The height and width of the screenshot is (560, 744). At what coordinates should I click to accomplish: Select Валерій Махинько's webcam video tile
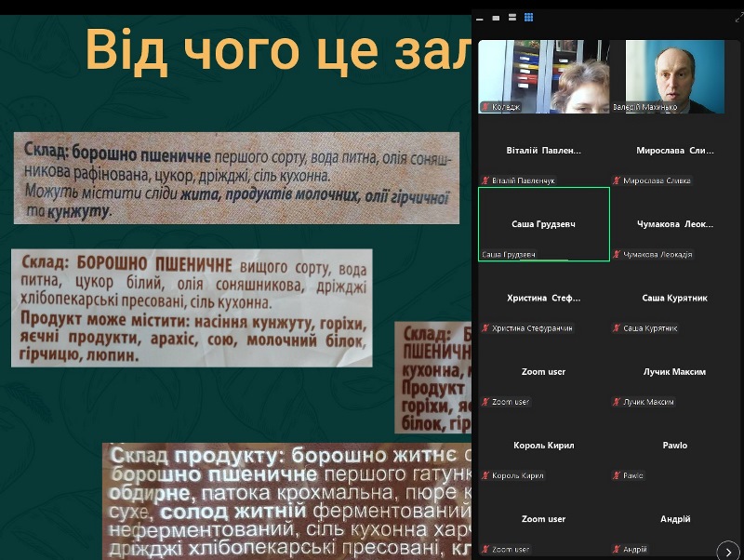click(675, 76)
